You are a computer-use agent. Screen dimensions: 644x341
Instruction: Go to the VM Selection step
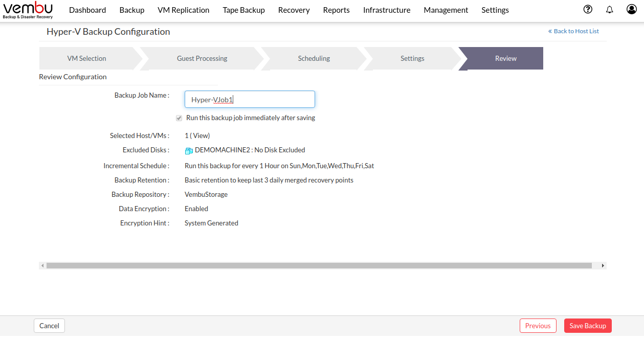[87, 58]
